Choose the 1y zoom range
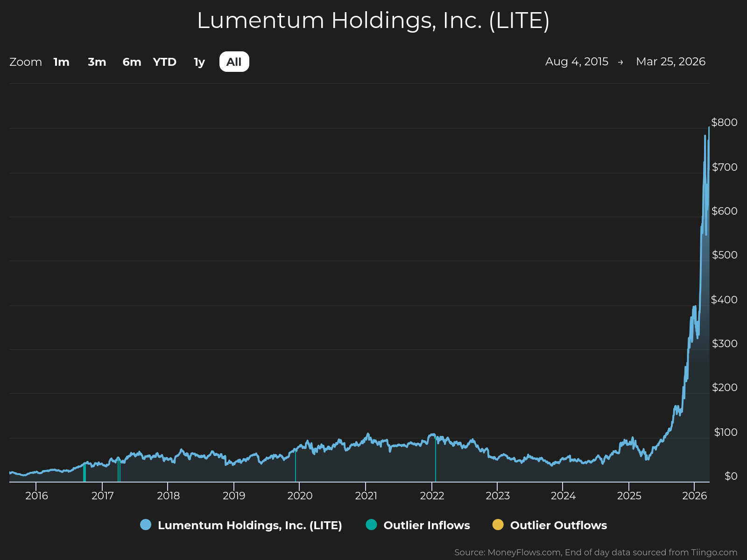 [199, 62]
